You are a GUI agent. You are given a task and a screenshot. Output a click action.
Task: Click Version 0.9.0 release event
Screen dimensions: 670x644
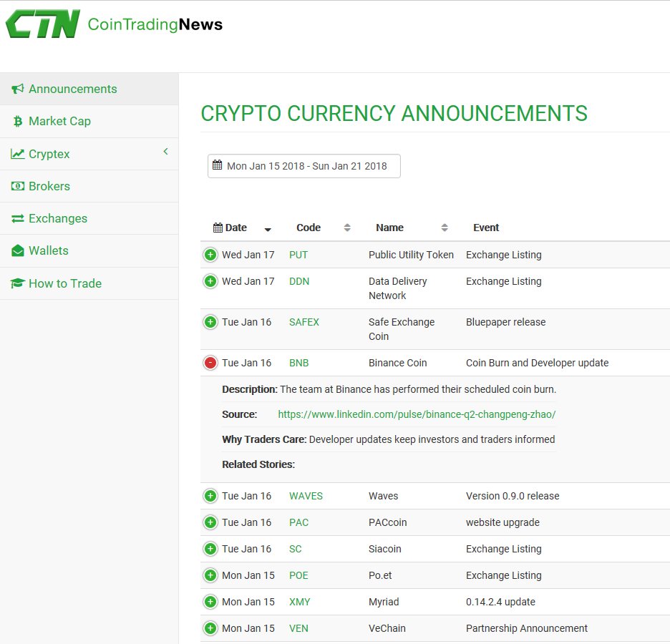[513, 496]
